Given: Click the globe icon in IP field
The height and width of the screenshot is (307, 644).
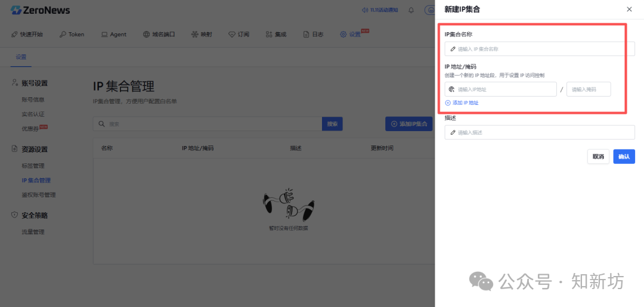Looking at the screenshot, I should point(452,89).
